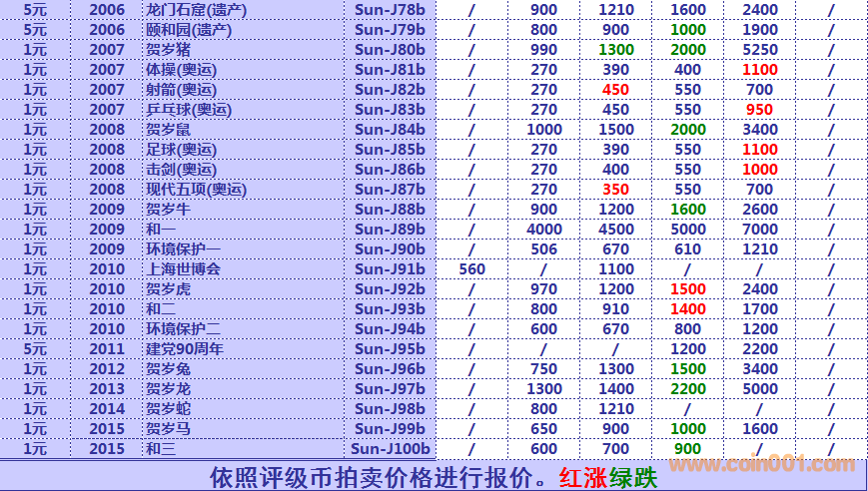
Task: Click the 560 price in Sun-J91b row
Action: point(471,268)
